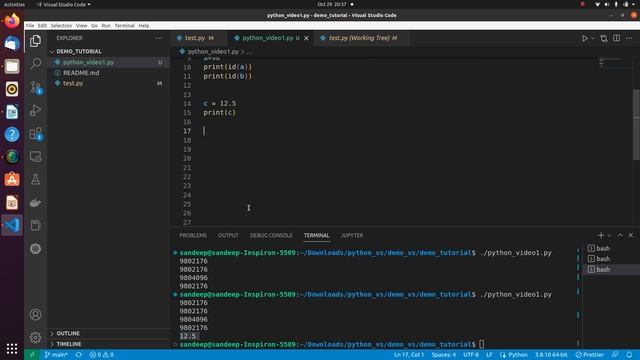Select the third bash terminal in list
The image size is (640, 360).
(611, 269)
